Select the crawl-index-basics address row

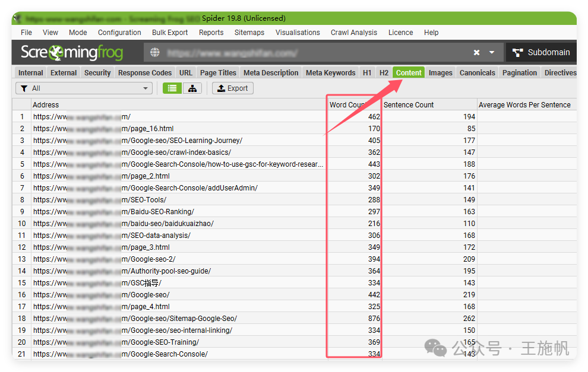pyautogui.click(x=179, y=152)
